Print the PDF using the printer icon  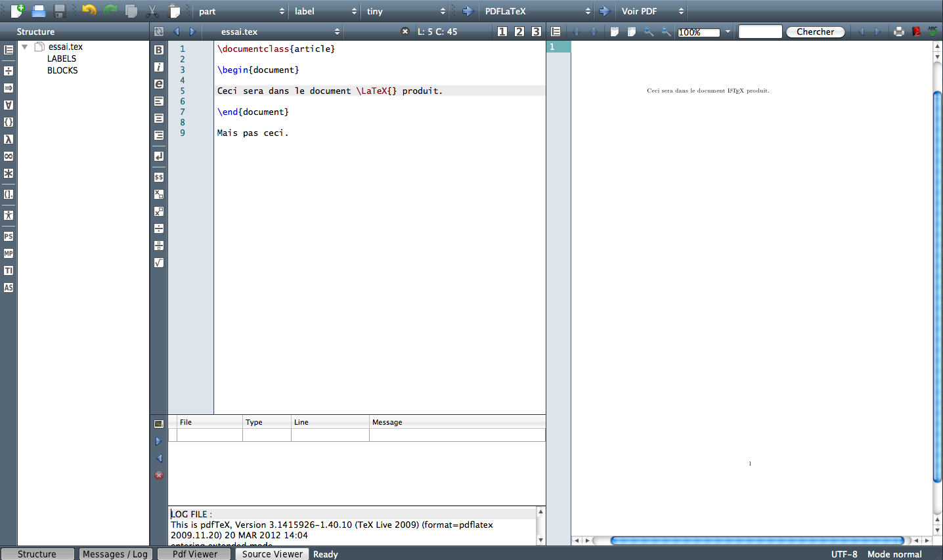[x=899, y=32]
